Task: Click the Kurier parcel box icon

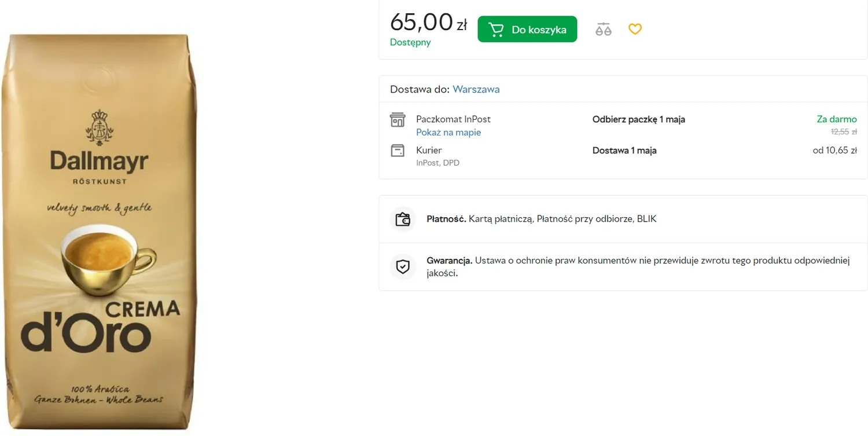Action: [x=398, y=151]
